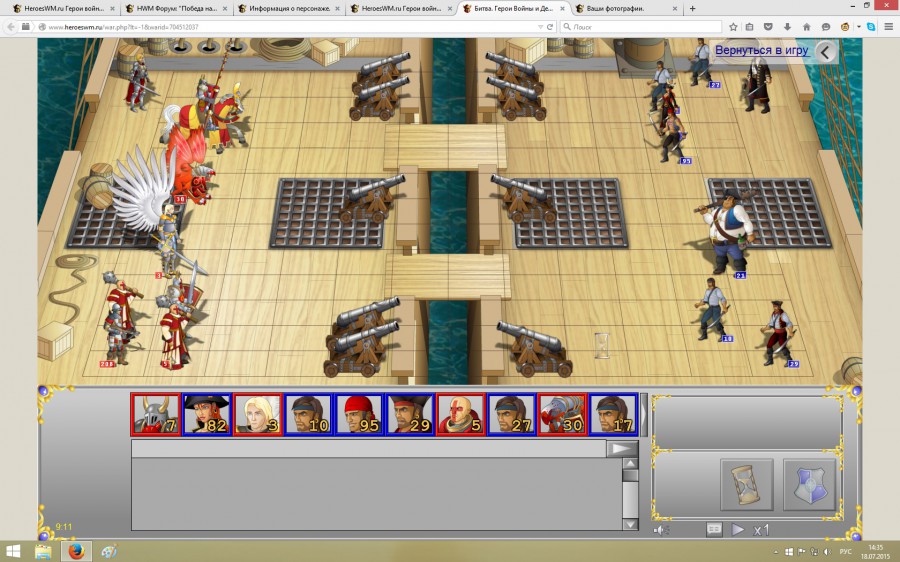Screen dimensions: 900x562
Task: Collapse panel with the back chevron
Action: tap(825, 52)
